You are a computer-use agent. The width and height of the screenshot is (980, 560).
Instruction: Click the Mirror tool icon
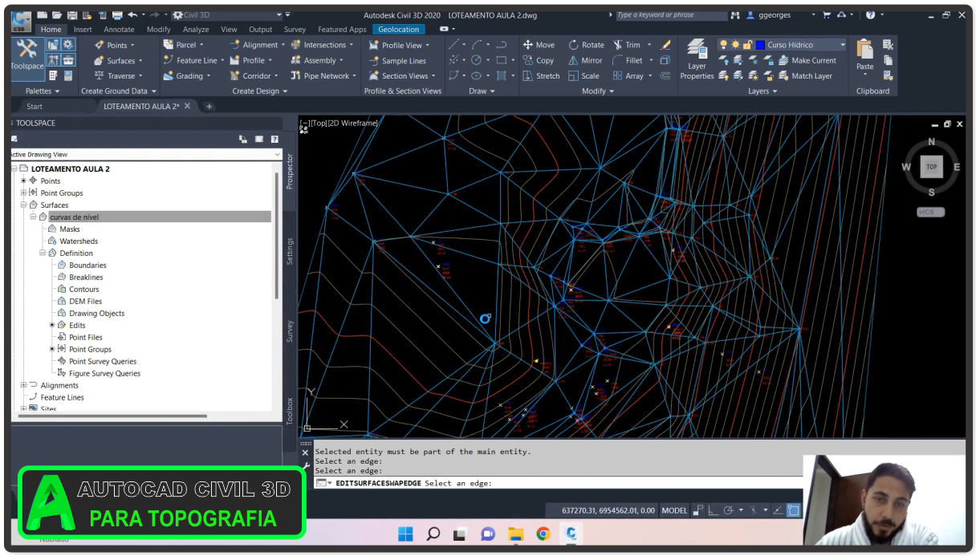(573, 60)
